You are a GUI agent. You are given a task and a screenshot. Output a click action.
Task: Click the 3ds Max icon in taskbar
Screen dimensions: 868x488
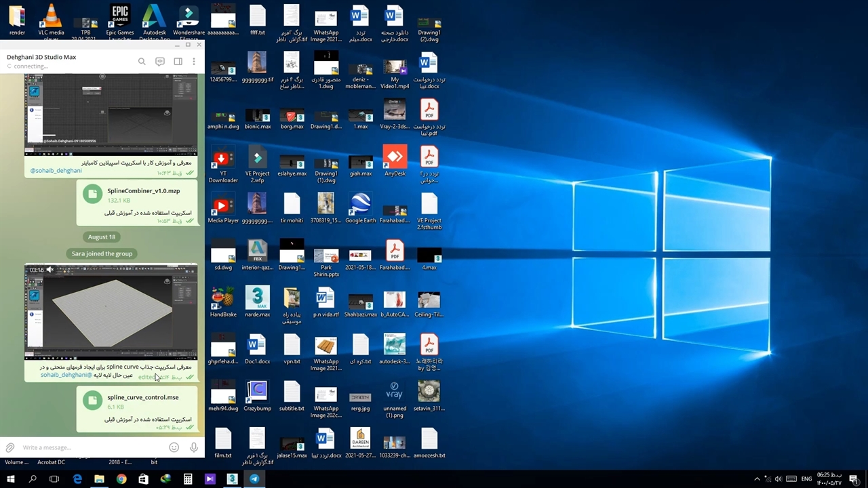pos(232,479)
